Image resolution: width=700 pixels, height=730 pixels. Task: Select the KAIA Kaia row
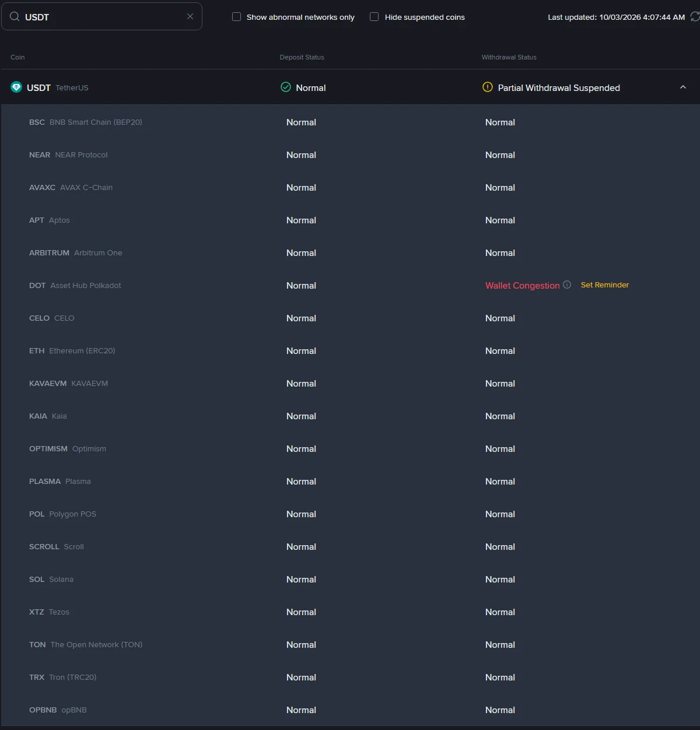350,416
